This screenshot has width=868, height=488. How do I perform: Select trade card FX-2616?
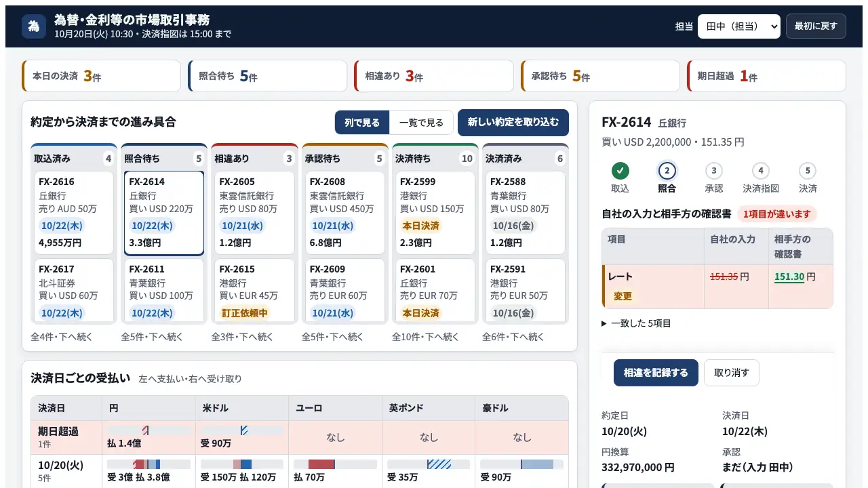pyautogui.click(x=74, y=213)
